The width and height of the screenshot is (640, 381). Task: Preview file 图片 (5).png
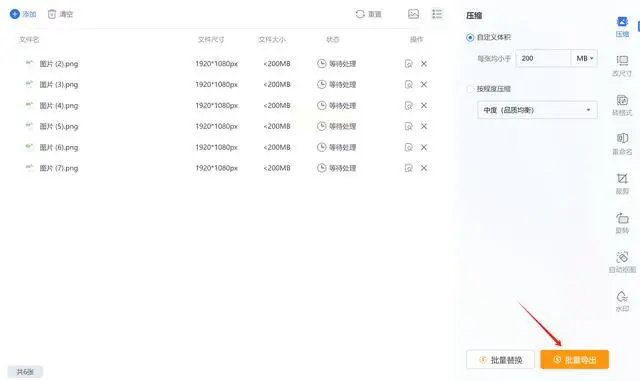coord(408,126)
